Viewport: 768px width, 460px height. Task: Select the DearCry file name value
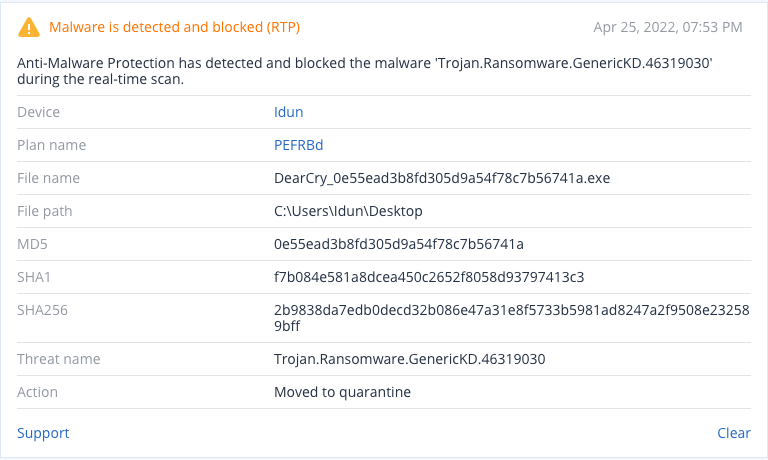pyautogui.click(x=442, y=178)
